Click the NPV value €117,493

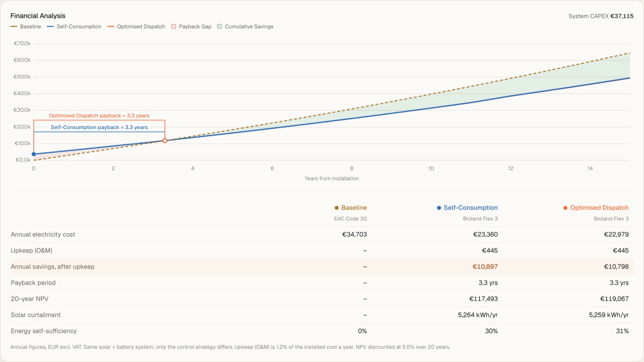pos(483,299)
